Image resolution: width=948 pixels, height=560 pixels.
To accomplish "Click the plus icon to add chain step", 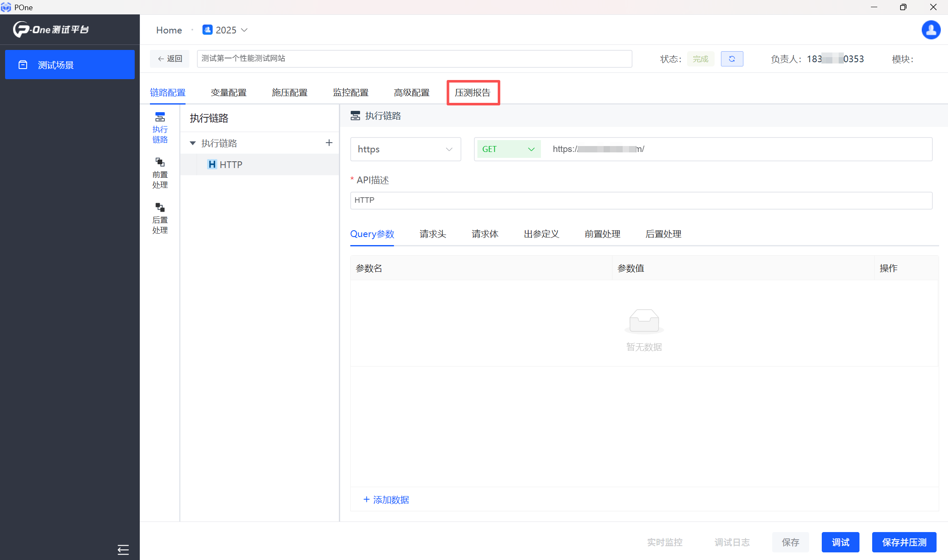I will (x=329, y=143).
